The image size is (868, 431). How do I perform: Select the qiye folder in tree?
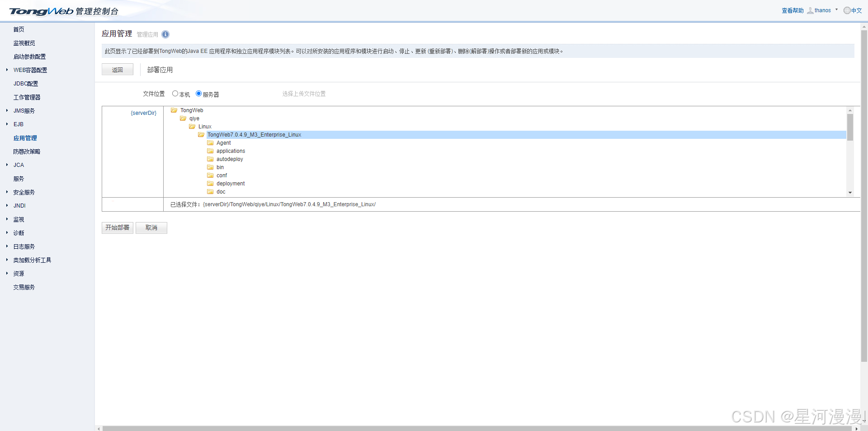pyautogui.click(x=194, y=118)
